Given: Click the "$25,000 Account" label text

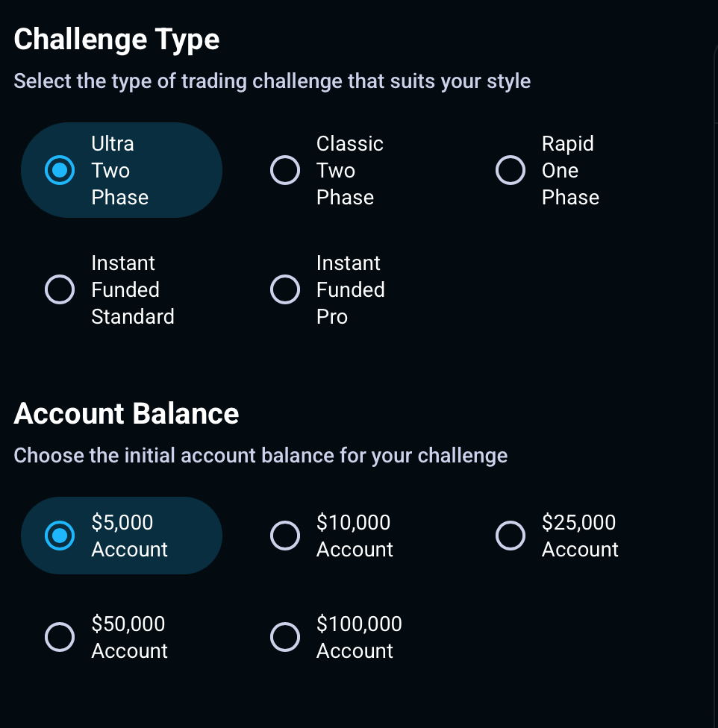Looking at the screenshot, I should click(579, 536).
